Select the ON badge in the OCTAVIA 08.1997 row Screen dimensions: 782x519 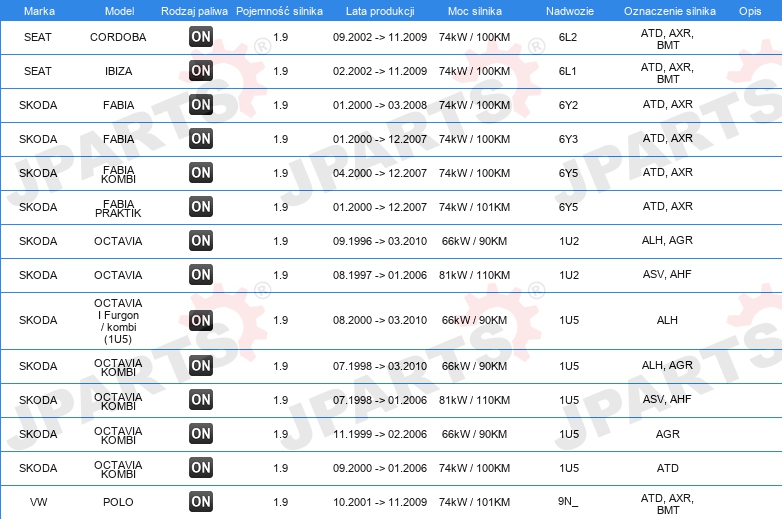[x=201, y=275]
